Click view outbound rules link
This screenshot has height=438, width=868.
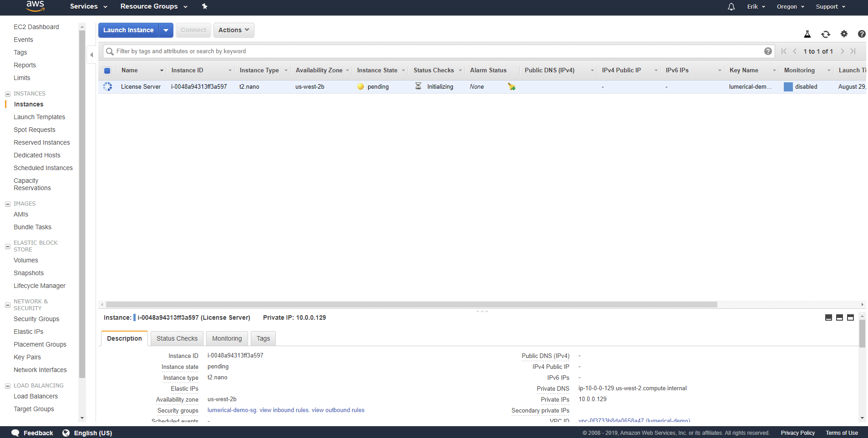point(338,410)
